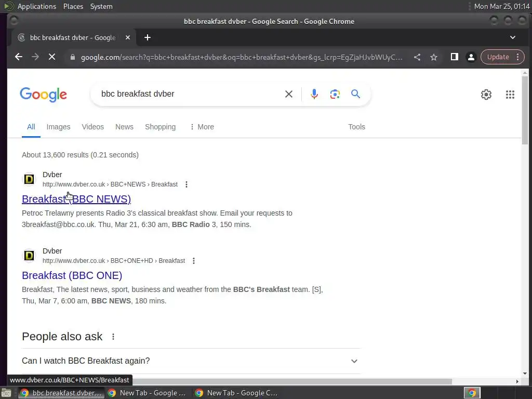532x399 pixels.
Task: Click the site lock icon in address bar
Action: coord(72,57)
